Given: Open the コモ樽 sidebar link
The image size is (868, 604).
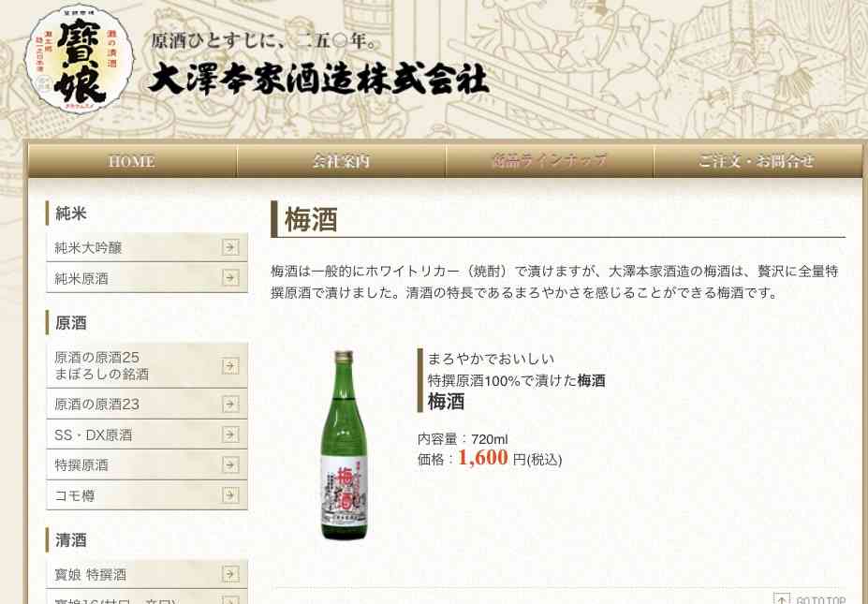Looking at the screenshot, I should click(x=147, y=495).
